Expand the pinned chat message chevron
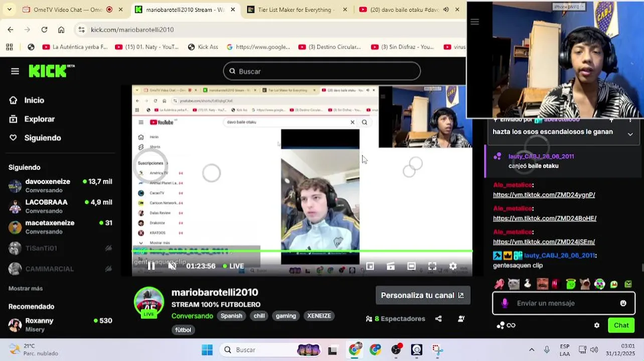The image size is (644, 361). point(630,134)
